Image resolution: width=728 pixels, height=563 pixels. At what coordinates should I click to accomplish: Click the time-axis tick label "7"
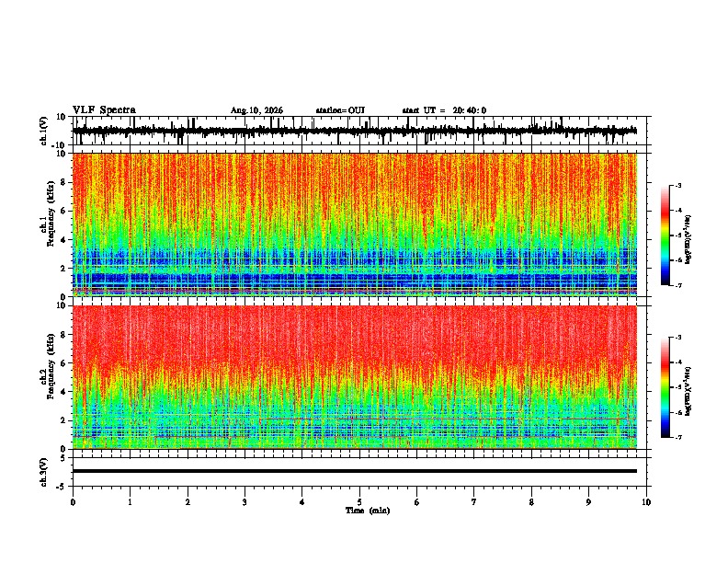[474, 502]
